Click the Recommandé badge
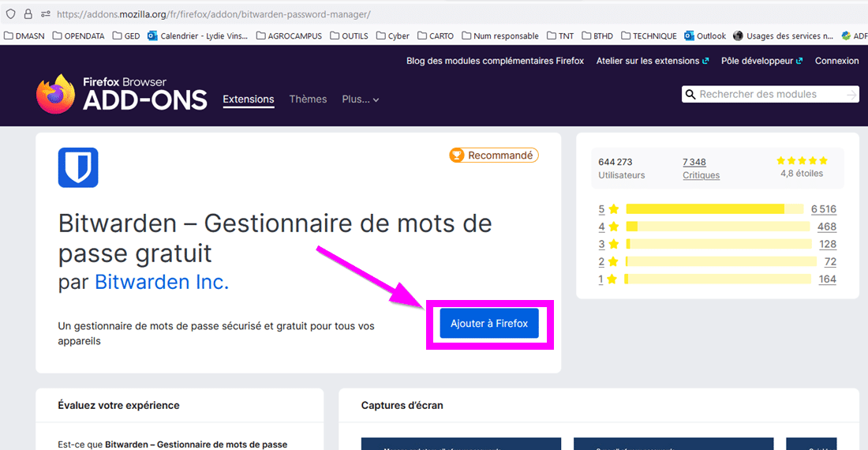The height and width of the screenshot is (450, 868). pyautogui.click(x=494, y=156)
